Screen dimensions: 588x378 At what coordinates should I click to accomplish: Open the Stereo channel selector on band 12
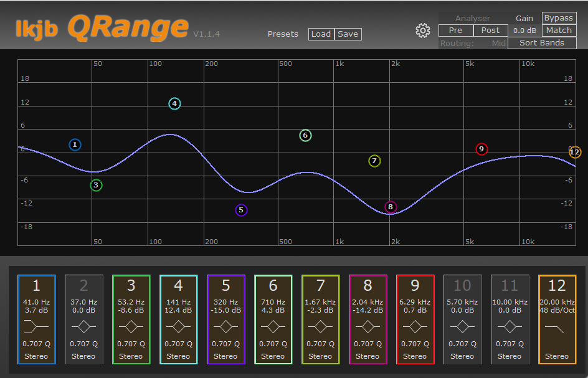coord(557,356)
